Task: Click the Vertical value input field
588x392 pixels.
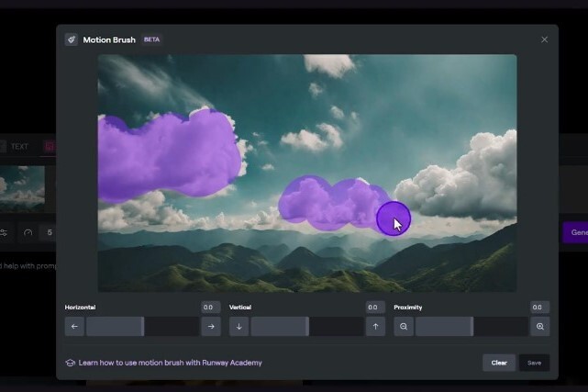Action: tap(374, 308)
